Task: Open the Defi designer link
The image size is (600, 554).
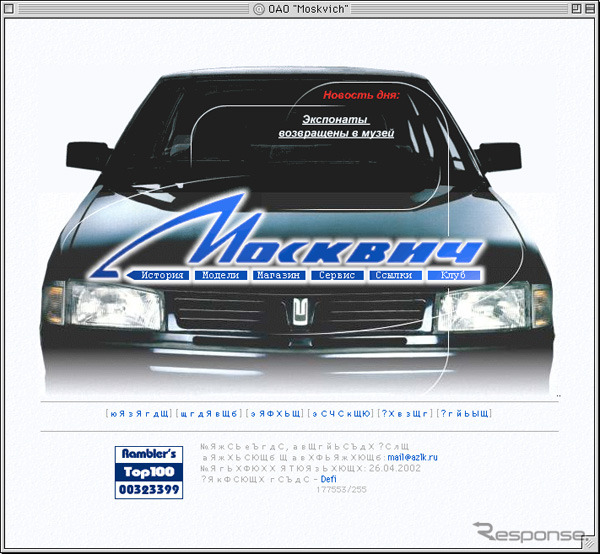Action: click(328, 479)
